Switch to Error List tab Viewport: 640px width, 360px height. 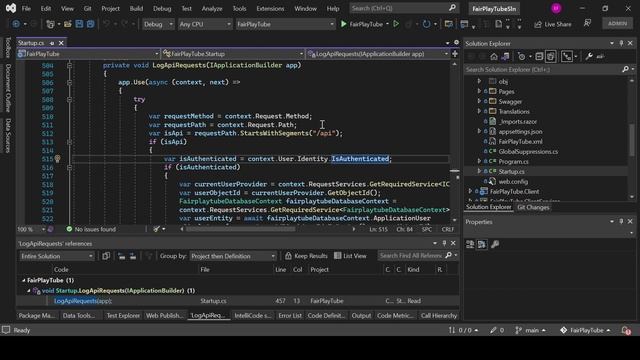290,316
